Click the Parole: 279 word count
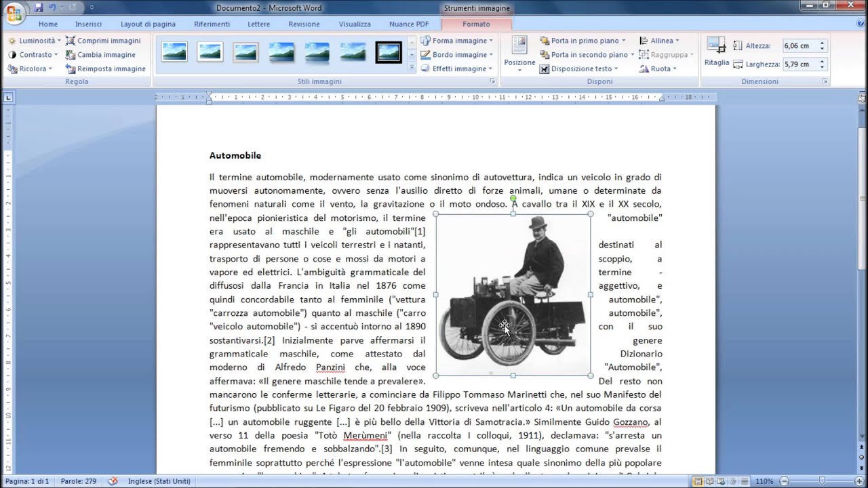Screen dimensions: 868x488 (77, 481)
